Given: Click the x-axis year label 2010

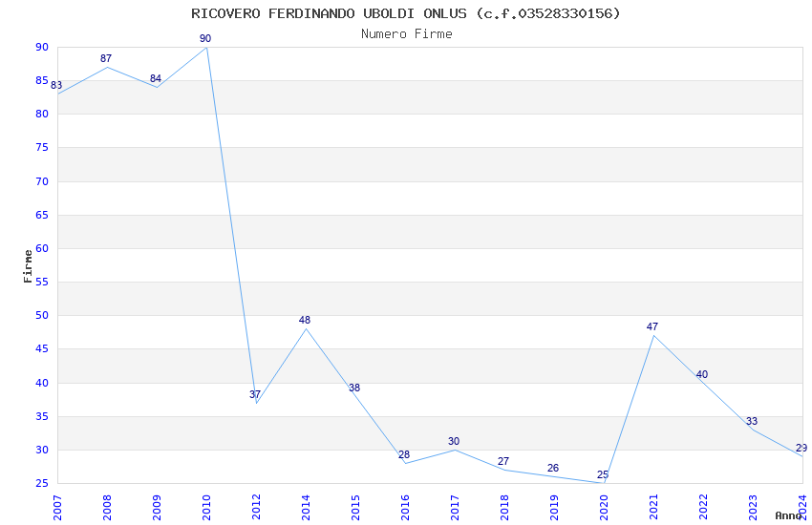Looking at the screenshot, I should click(206, 508).
